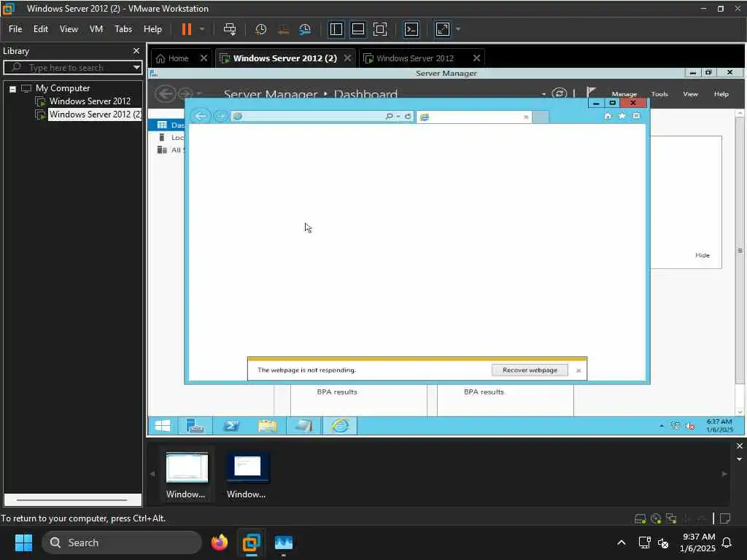The image size is (747, 560).
Task: Open the VM menu
Action: coord(96,29)
